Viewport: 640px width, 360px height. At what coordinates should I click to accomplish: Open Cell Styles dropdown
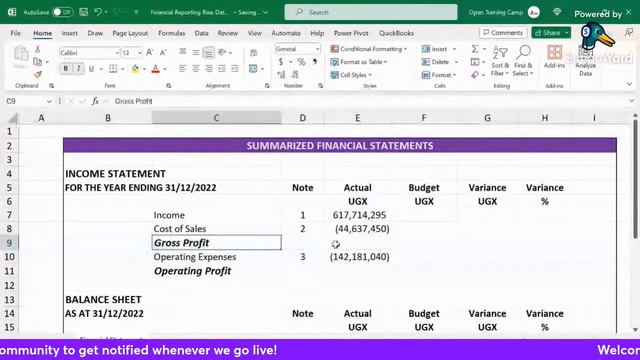pyautogui.click(x=351, y=75)
